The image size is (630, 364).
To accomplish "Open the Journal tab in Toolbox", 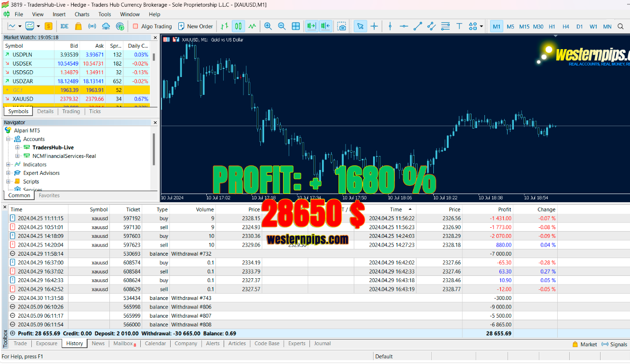I will (x=322, y=343).
